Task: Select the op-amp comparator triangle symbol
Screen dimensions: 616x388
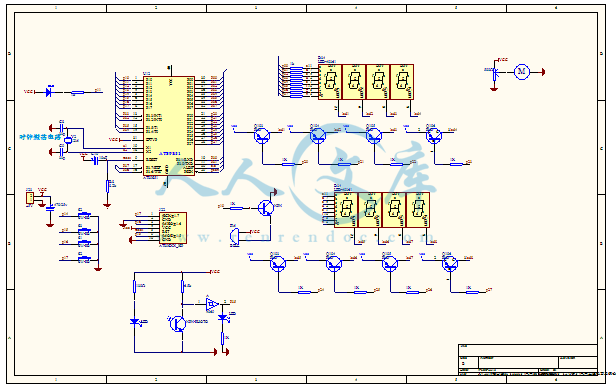Action: [x=212, y=304]
